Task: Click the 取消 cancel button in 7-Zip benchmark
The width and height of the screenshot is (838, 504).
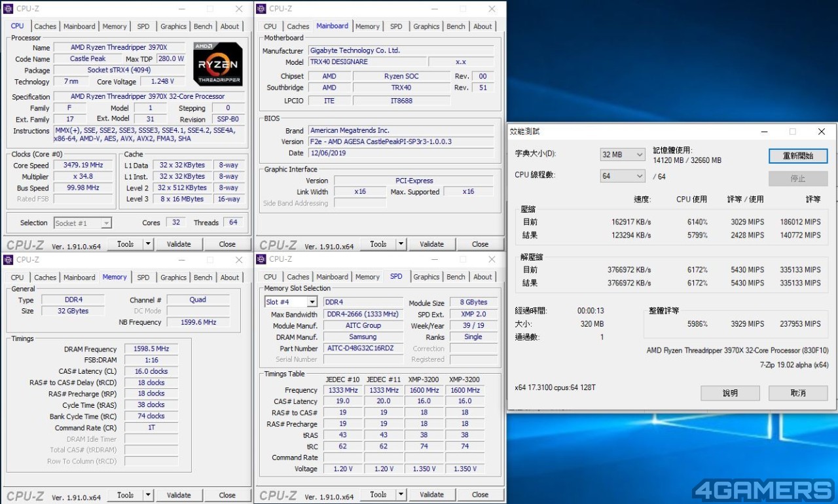Action: 798,393
